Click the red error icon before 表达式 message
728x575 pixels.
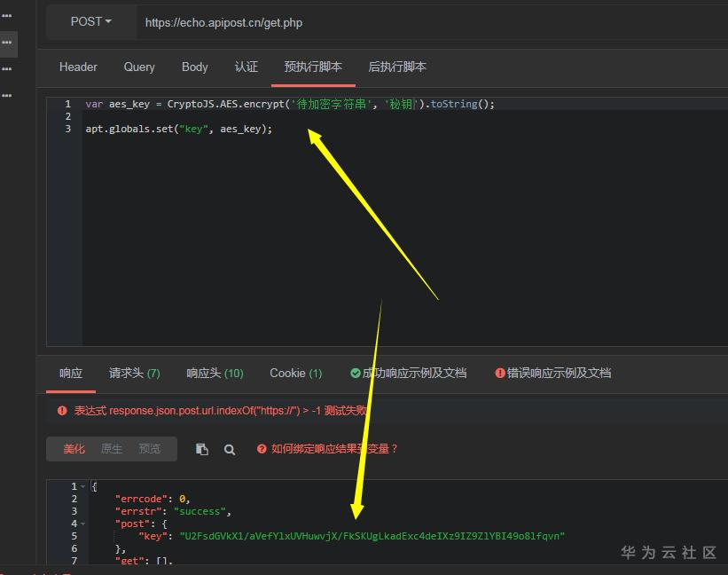click(62, 411)
